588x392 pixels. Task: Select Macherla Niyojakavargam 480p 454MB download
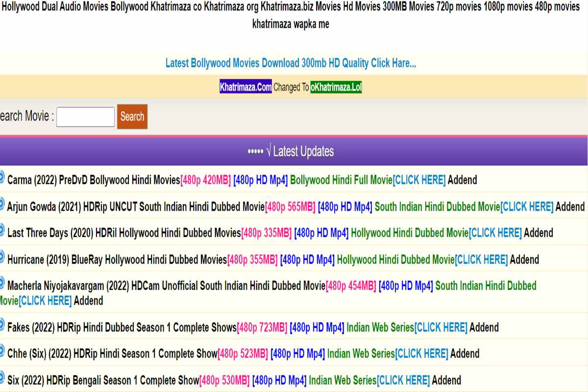(351, 286)
